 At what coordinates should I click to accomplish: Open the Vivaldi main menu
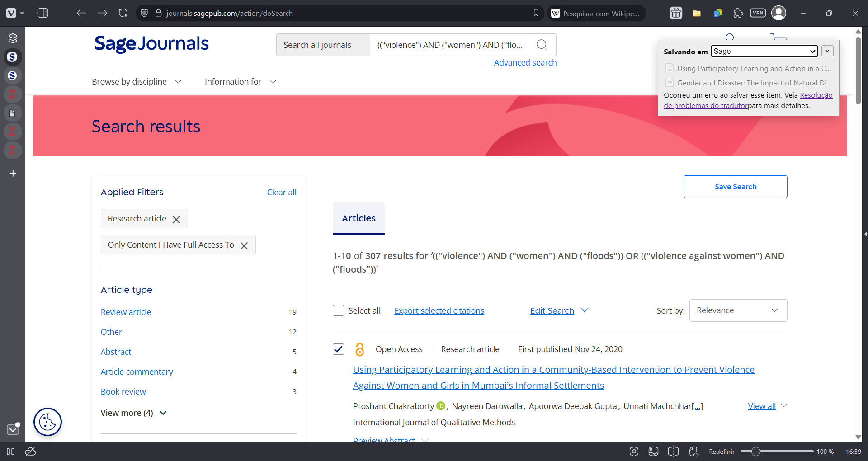point(11,13)
